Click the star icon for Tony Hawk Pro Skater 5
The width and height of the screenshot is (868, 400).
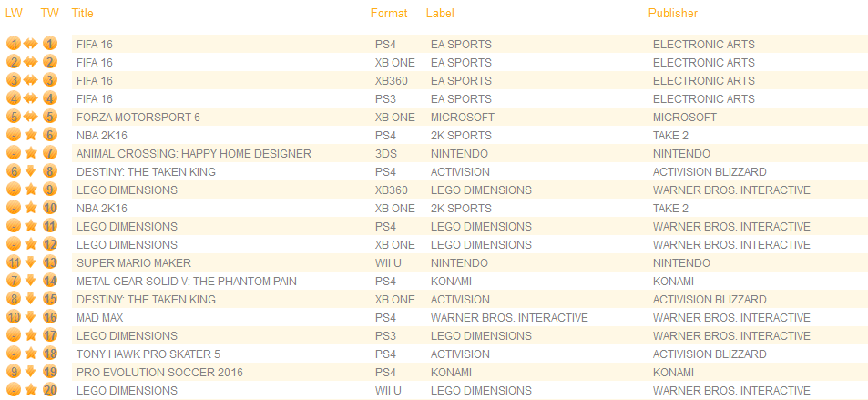(x=31, y=354)
